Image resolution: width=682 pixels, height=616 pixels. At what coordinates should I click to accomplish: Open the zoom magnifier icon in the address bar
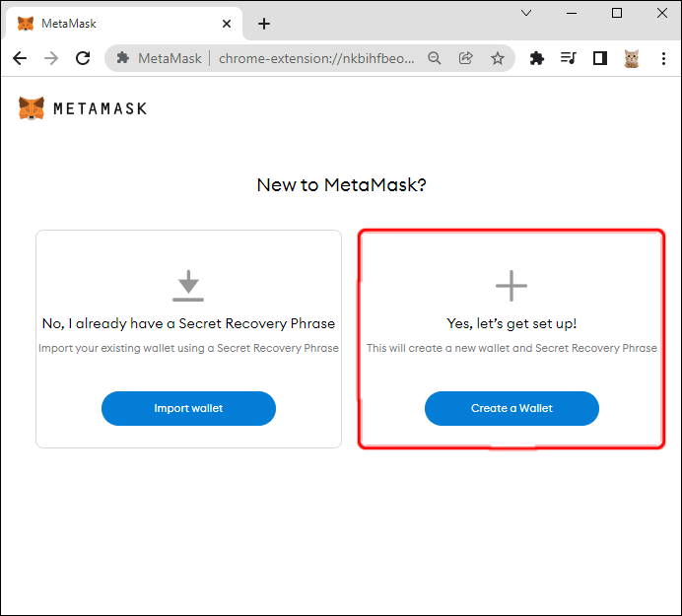[435, 58]
